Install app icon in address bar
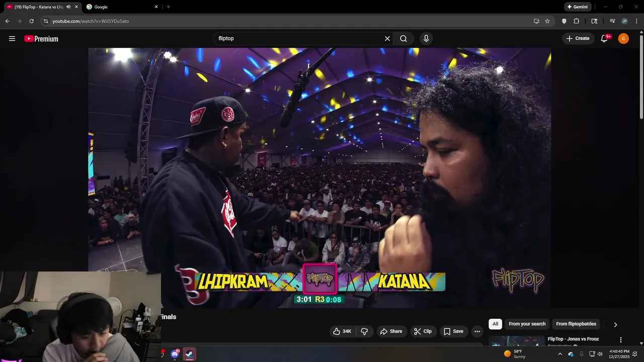The image size is (644, 362). click(x=536, y=21)
